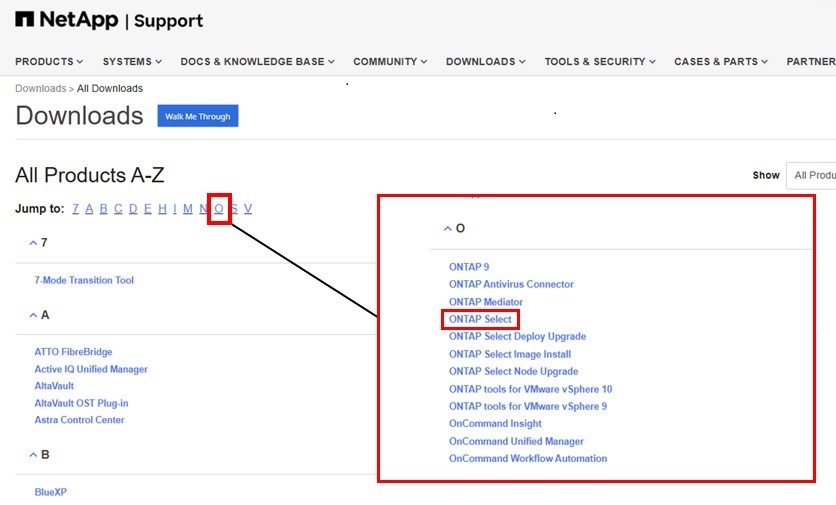Click the Downloads breadcrumb link
836x505 pixels.
click(x=40, y=89)
